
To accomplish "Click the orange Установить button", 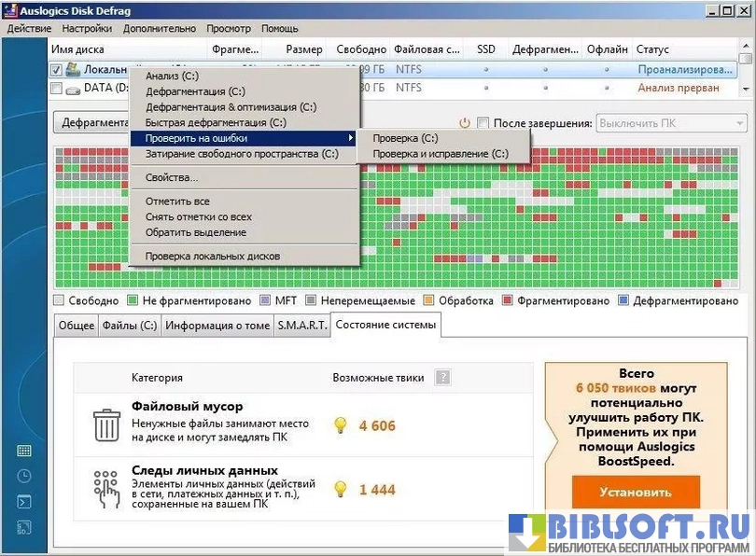I will (635, 492).
